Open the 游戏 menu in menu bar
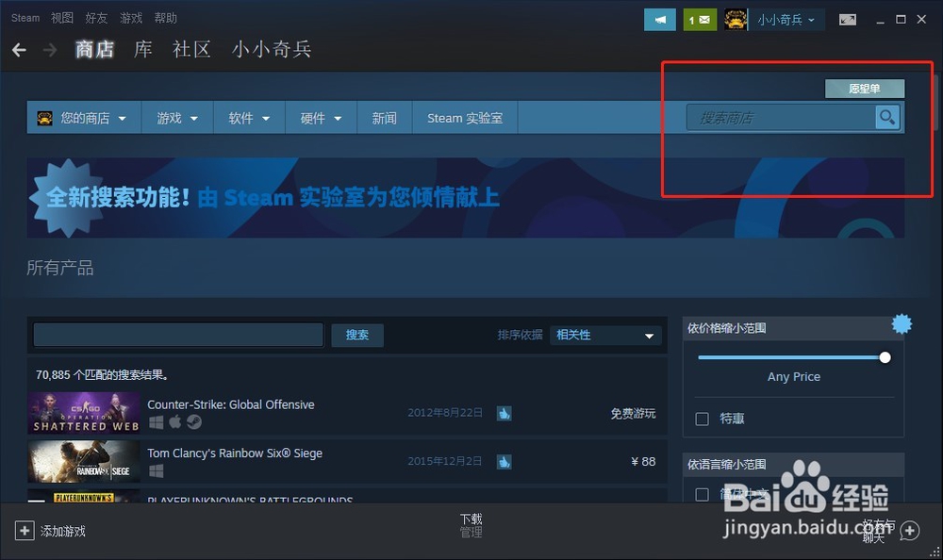The height and width of the screenshot is (560, 943). (131, 18)
